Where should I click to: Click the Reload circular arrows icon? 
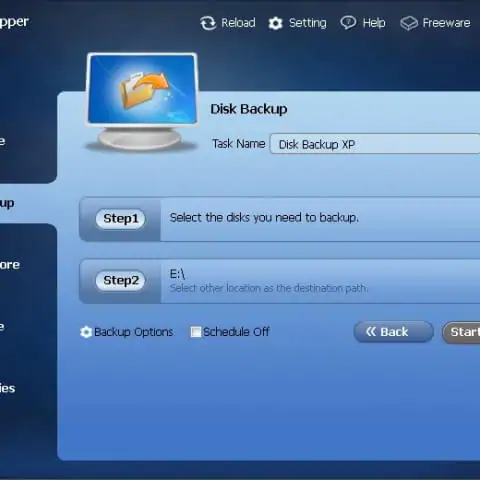click(x=208, y=23)
